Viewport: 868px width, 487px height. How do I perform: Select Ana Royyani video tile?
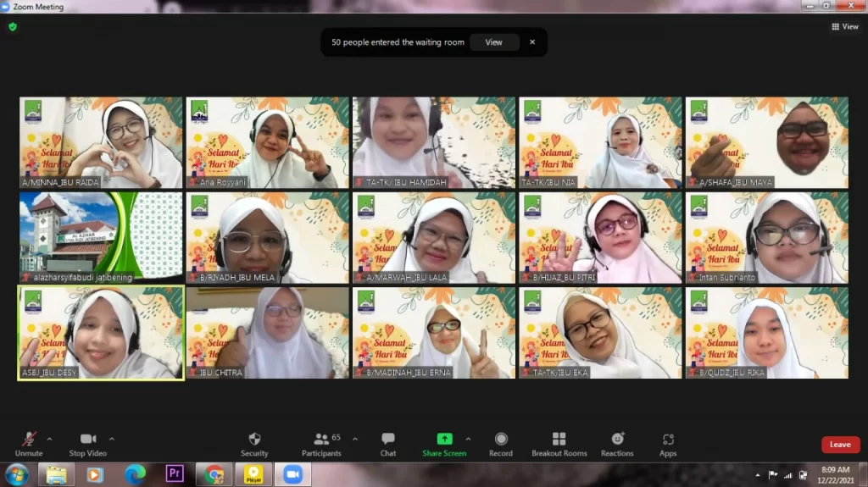[x=267, y=143]
